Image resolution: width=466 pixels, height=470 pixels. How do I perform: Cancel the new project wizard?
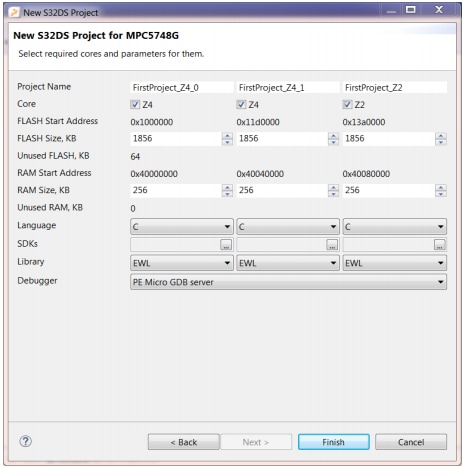(411, 442)
